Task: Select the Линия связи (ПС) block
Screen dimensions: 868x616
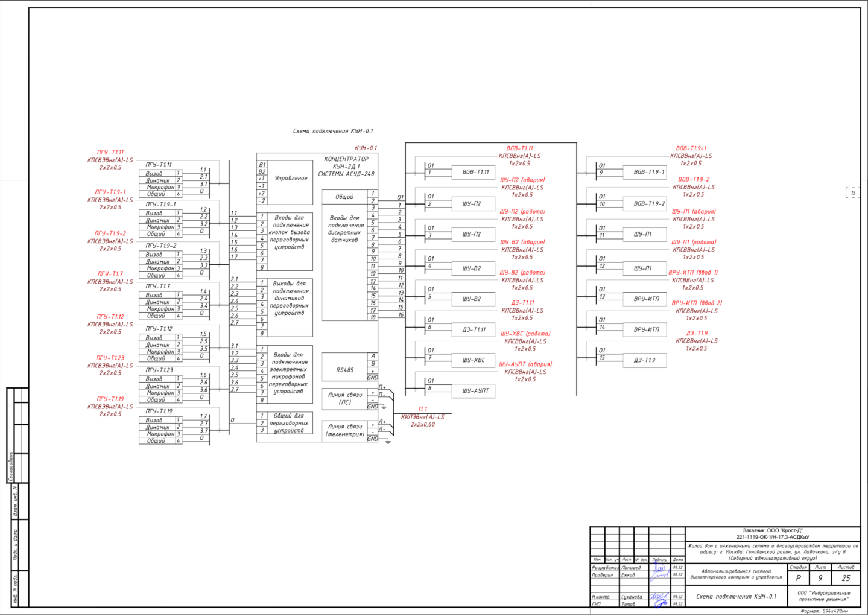Action: [344, 398]
